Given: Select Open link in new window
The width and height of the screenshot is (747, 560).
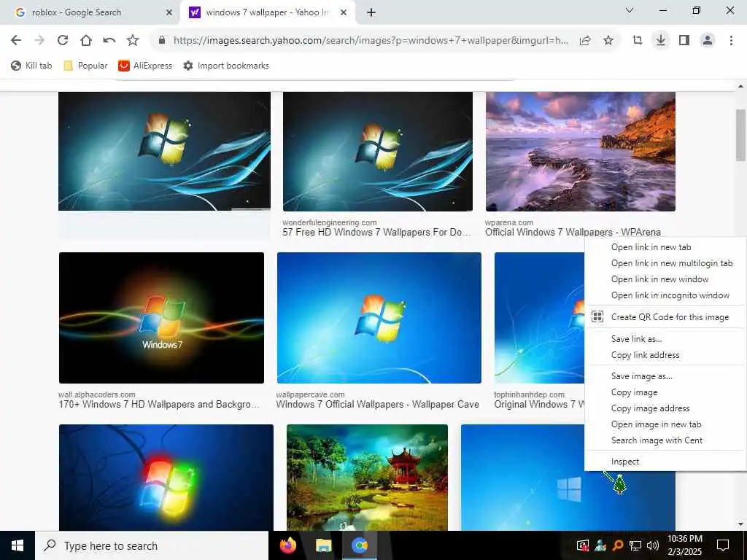Looking at the screenshot, I should 665,279.
